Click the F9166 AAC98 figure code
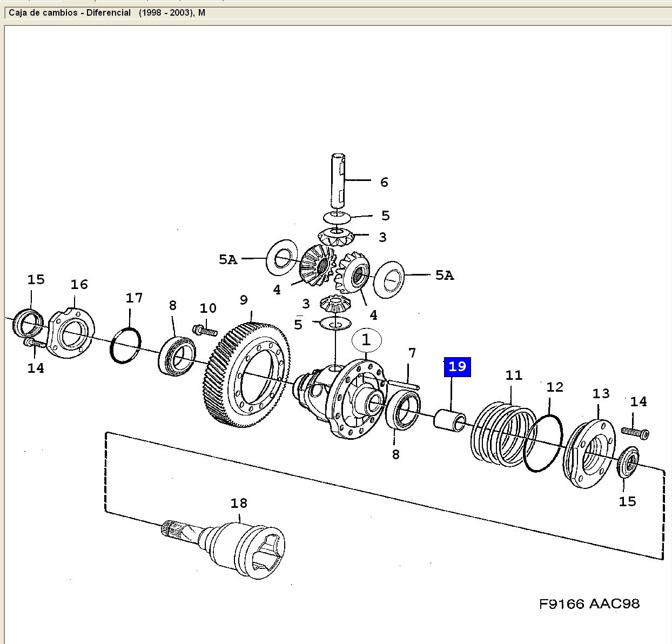Viewport: 672px width, 644px height. point(589,603)
